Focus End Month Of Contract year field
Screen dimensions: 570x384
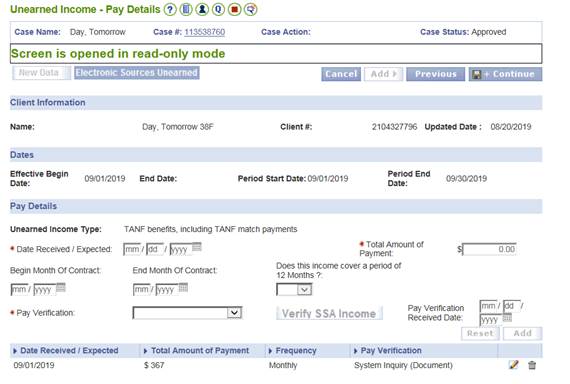point(167,289)
